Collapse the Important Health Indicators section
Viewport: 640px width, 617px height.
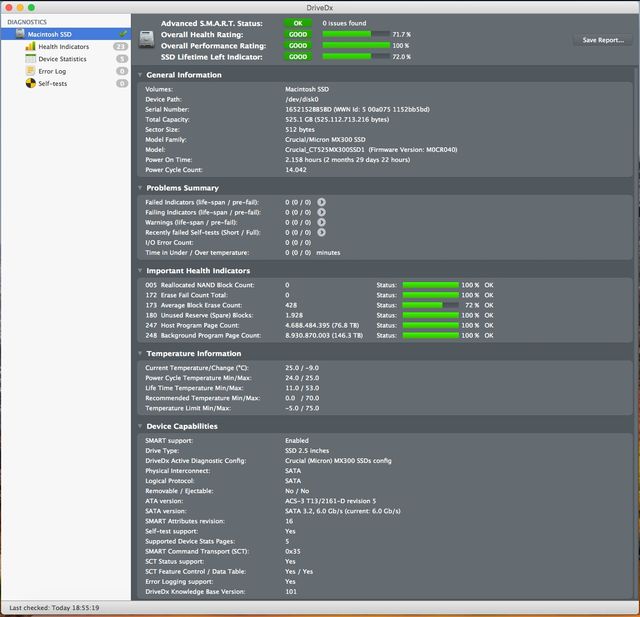(140, 271)
